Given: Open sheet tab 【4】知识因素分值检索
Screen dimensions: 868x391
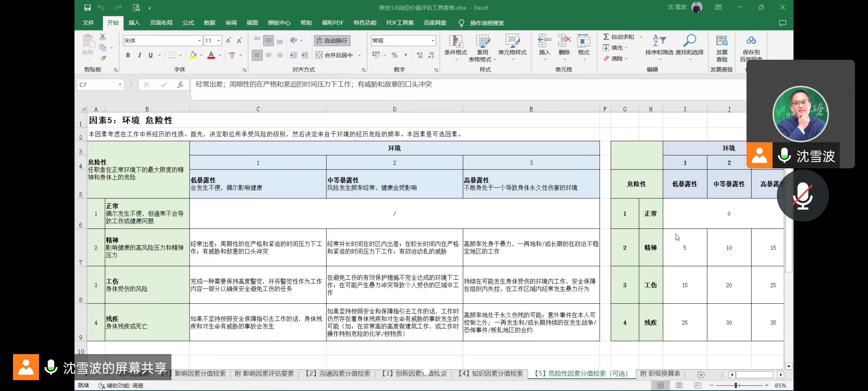Looking at the screenshot, I should 490,374.
